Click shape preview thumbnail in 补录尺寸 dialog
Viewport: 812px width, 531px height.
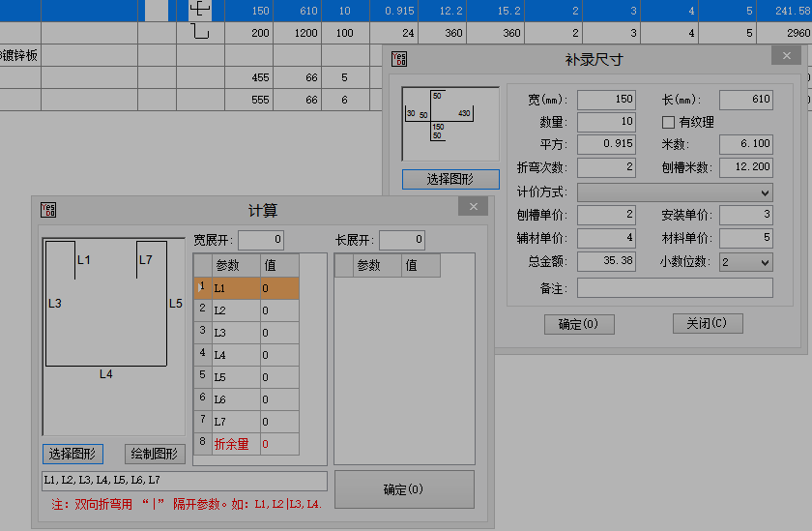[450, 124]
